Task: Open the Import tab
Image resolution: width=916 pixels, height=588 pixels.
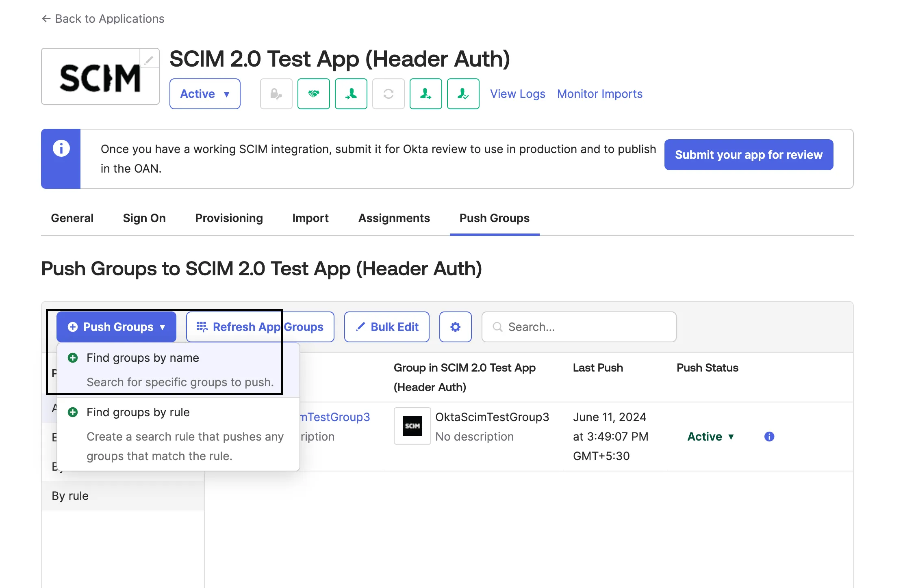Action: [310, 218]
